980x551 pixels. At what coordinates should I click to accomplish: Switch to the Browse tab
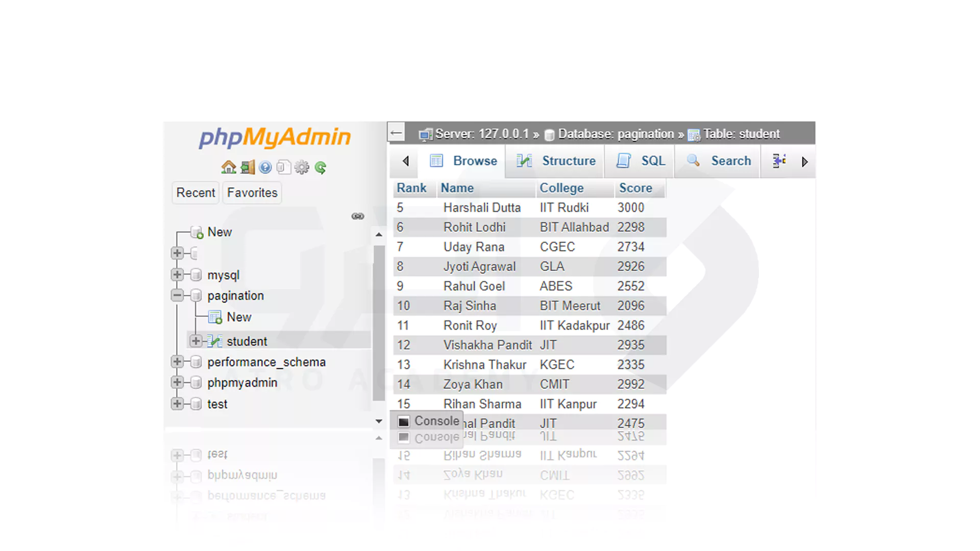(x=462, y=161)
